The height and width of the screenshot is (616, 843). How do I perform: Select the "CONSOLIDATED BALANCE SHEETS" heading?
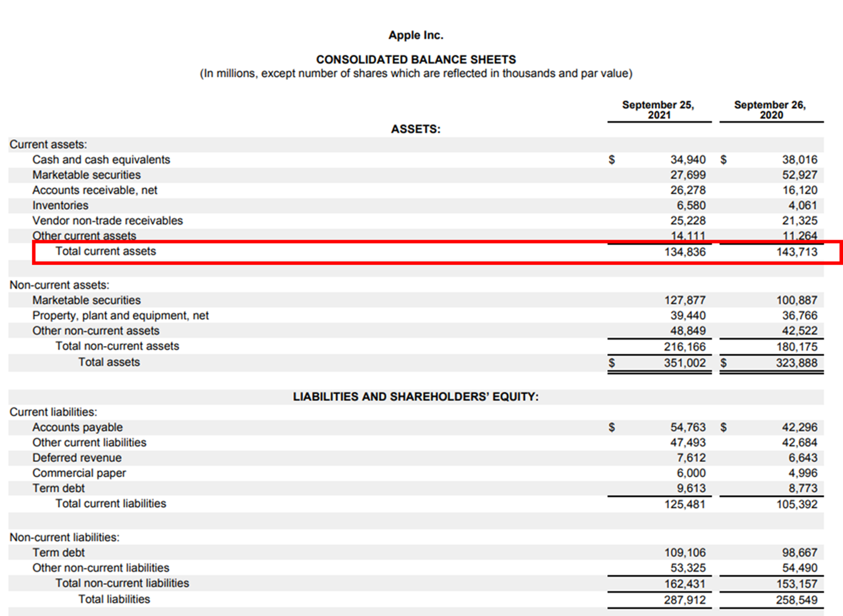(416, 59)
